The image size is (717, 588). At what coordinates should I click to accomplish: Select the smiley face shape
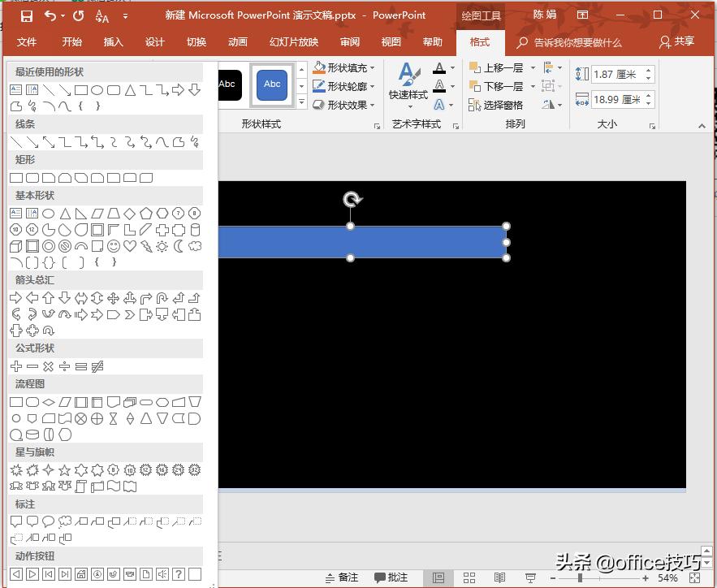click(114, 246)
